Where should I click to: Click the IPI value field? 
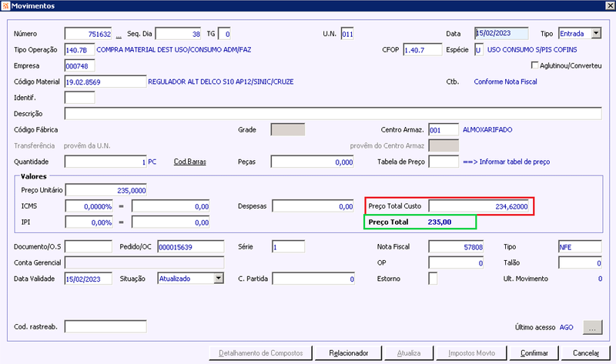click(x=170, y=222)
